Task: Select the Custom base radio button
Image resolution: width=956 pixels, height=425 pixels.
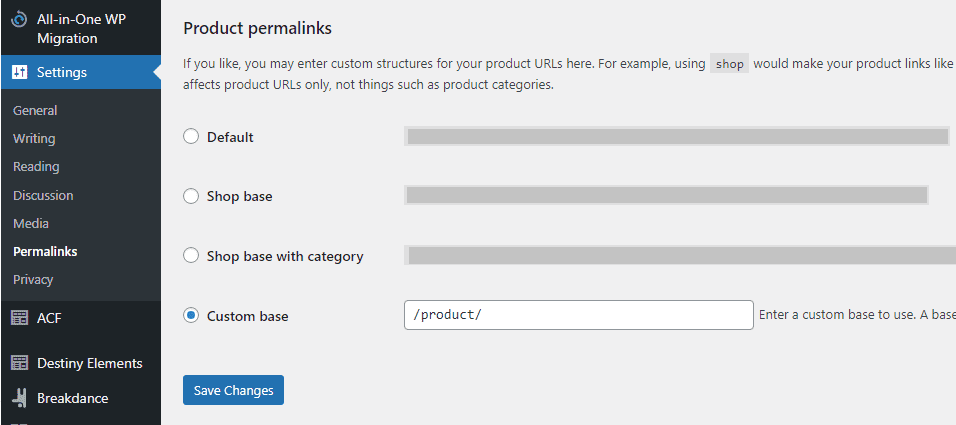Action: (191, 316)
